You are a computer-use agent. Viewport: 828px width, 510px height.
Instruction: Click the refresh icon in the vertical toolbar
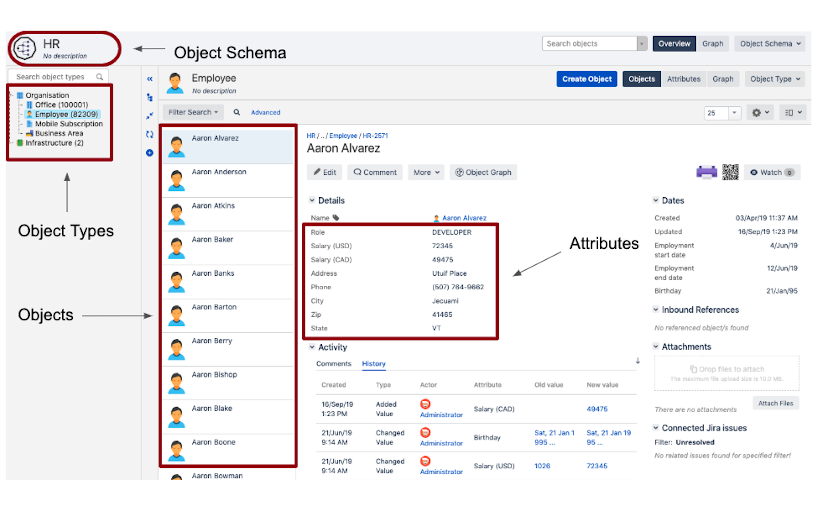pos(150,134)
